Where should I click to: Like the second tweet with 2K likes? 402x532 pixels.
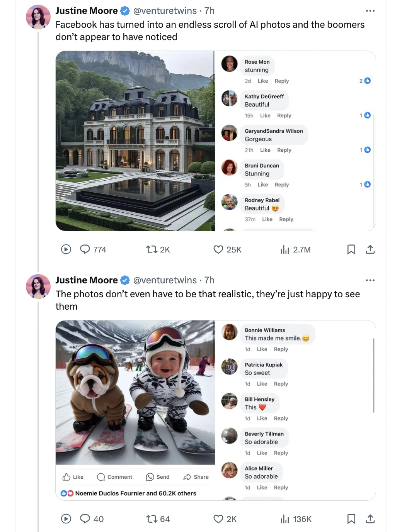click(x=218, y=519)
